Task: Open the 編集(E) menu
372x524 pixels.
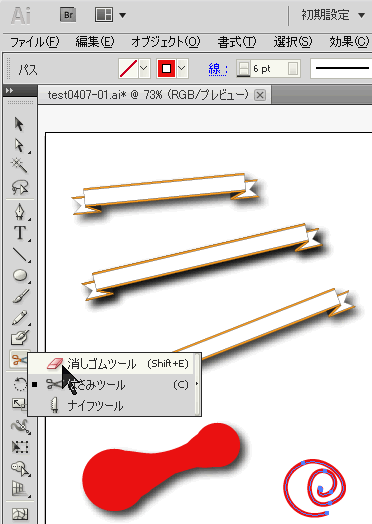Action: pos(95,42)
